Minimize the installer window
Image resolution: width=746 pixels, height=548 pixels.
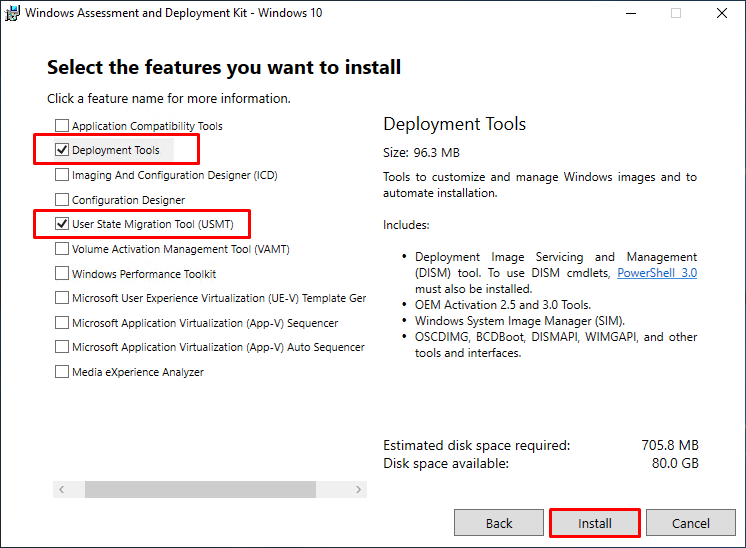(631, 13)
